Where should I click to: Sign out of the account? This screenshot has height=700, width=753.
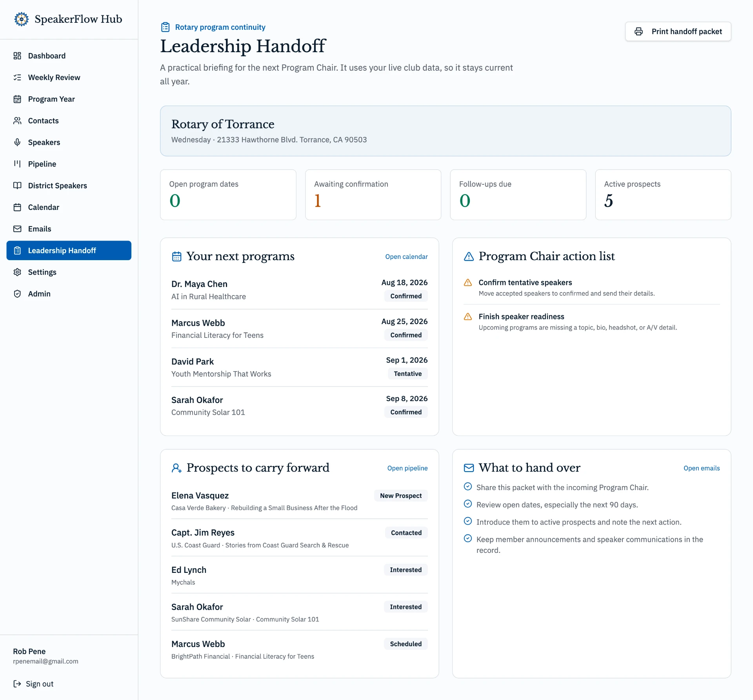(x=34, y=684)
